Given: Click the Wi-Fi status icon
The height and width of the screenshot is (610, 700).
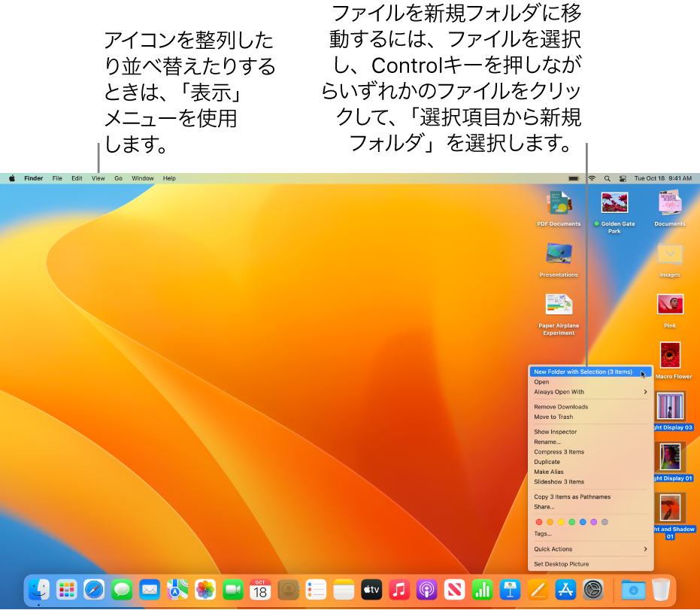Looking at the screenshot, I should coord(592,179).
